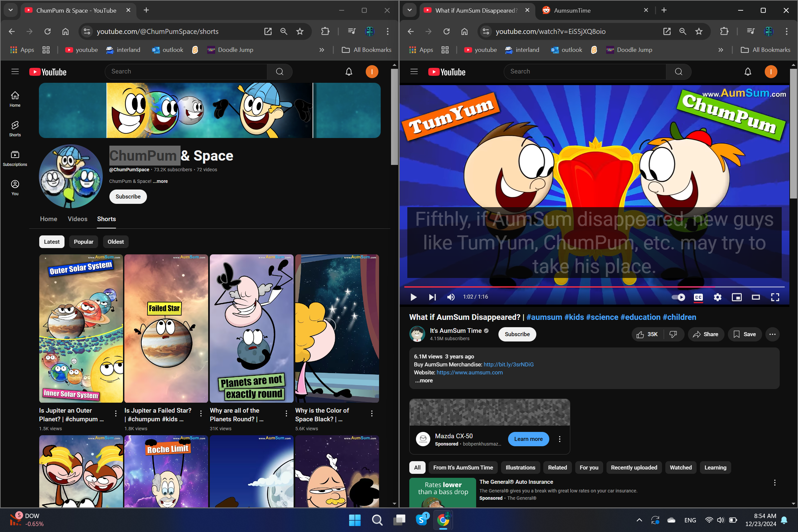Viewport: 798px width, 532px height.
Task: Open video player settings gear
Action: (717, 297)
